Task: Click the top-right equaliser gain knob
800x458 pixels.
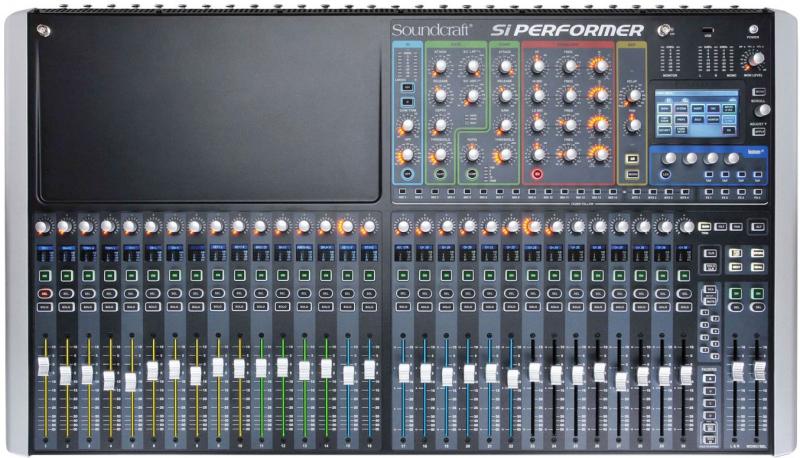Action: pyautogui.click(x=600, y=67)
